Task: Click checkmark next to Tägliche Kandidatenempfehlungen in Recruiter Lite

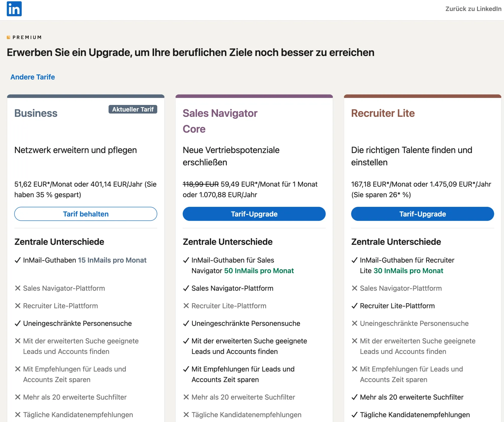Action: point(354,415)
